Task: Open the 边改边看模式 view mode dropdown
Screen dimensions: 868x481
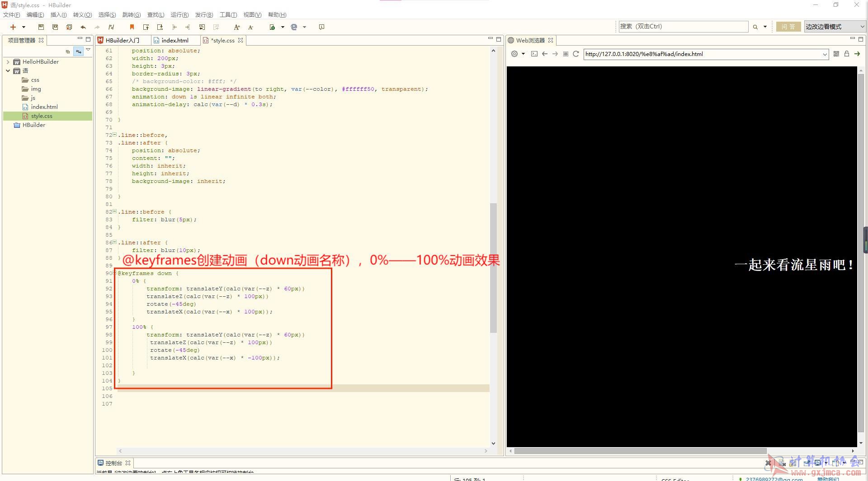Action: click(835, 27)
